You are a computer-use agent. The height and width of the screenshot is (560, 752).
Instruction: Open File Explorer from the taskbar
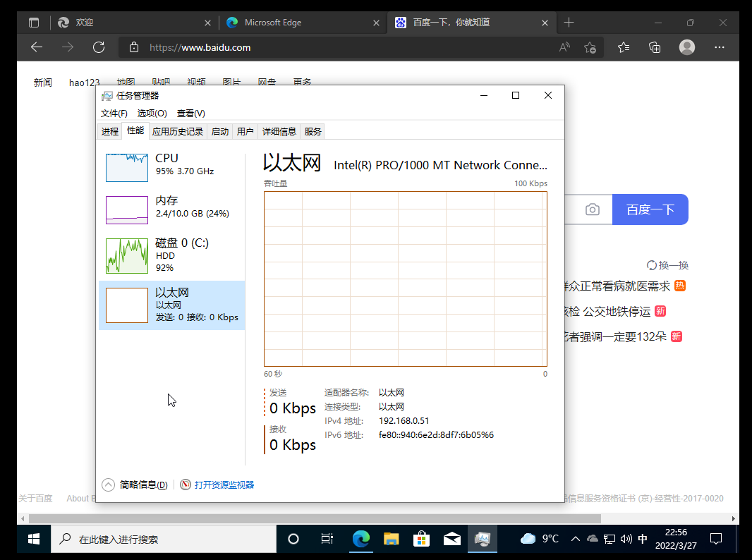(x=391, y=538)
